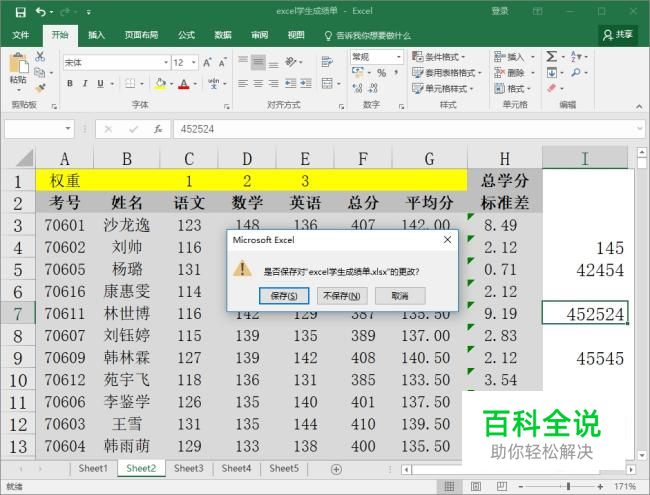650x495 pixels.
Task: Switch to the 插入 ribbon tab
Action: tap(96, 35)
